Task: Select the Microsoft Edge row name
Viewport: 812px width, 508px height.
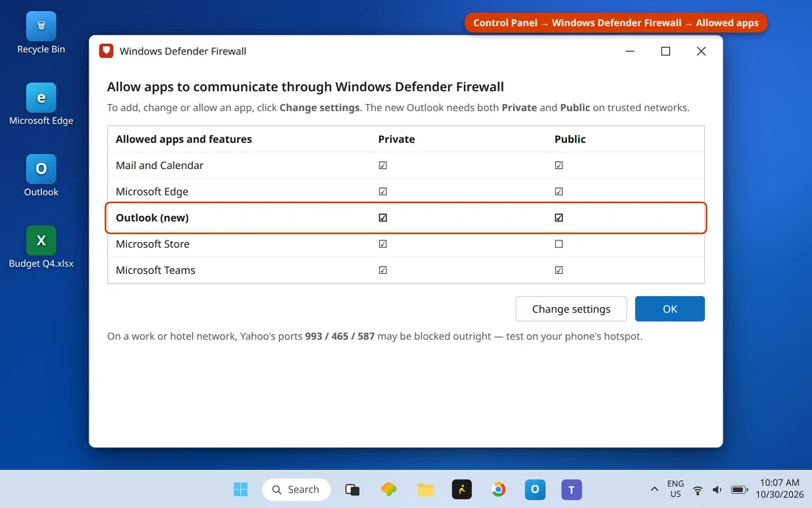Action: [151, 191]
